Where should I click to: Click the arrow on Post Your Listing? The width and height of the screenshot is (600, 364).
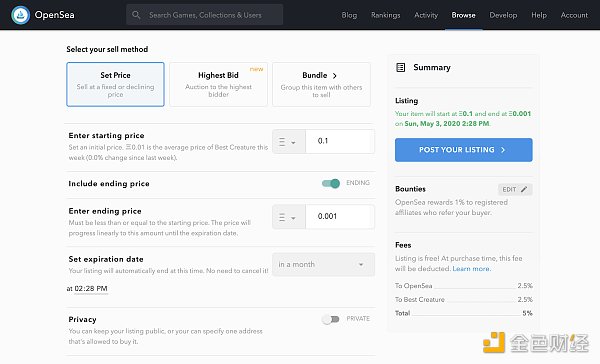point(503,150)
